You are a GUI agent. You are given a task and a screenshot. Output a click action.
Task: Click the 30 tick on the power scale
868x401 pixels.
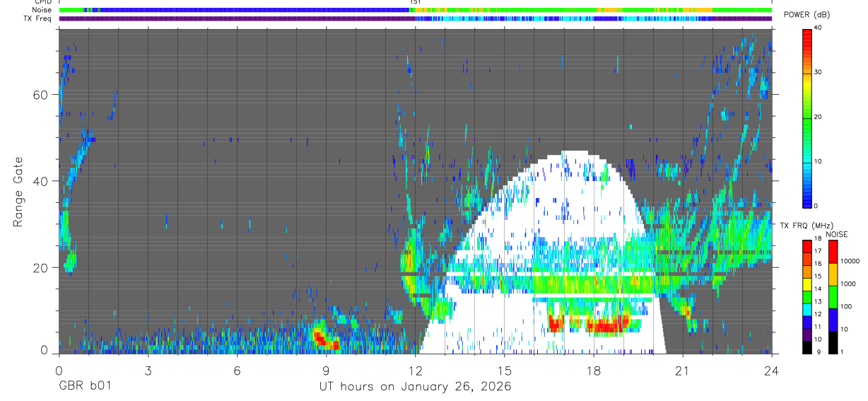818,72
